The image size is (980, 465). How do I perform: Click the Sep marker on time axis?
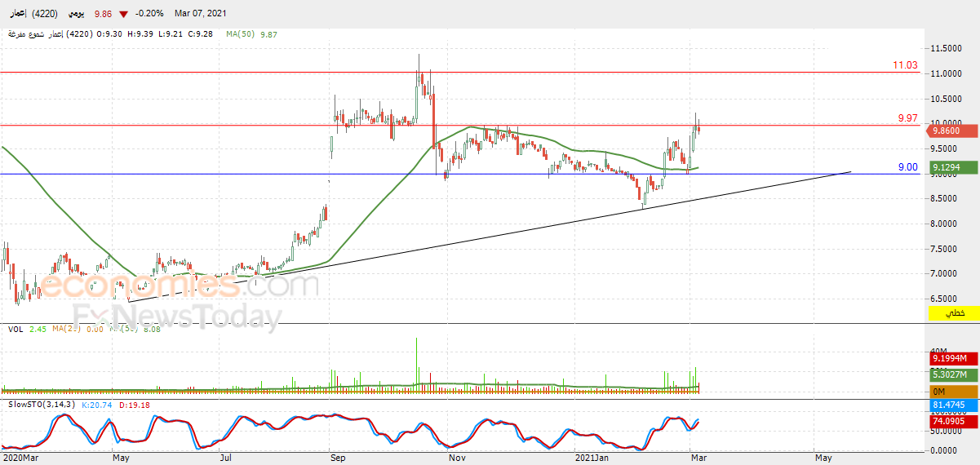337,458
